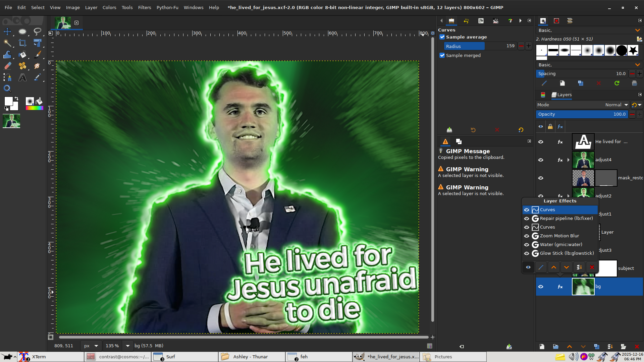Screen dimensions: 644x362
Task: Select the Eraser tool
Action: point(7,66)
